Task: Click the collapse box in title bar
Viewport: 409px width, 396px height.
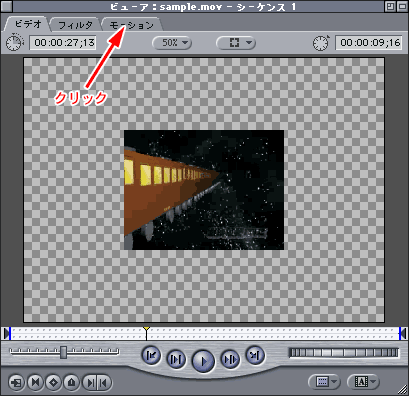Action: point(401,6)
